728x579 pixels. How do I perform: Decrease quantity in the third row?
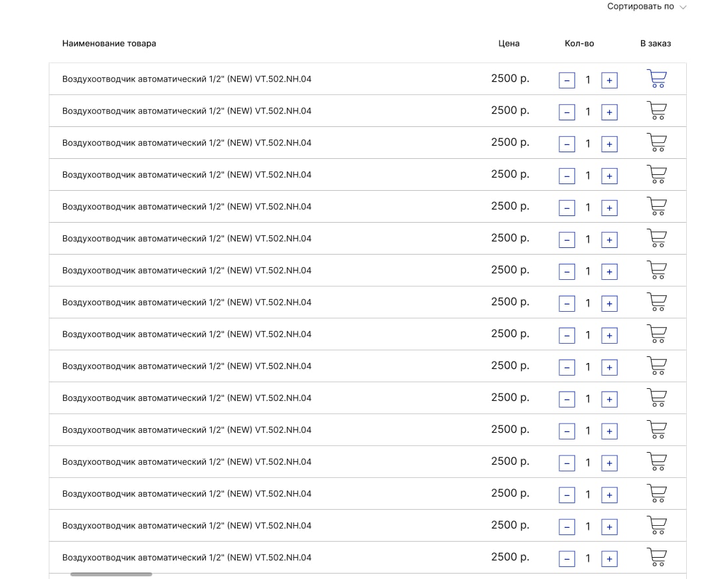(567, 144)
